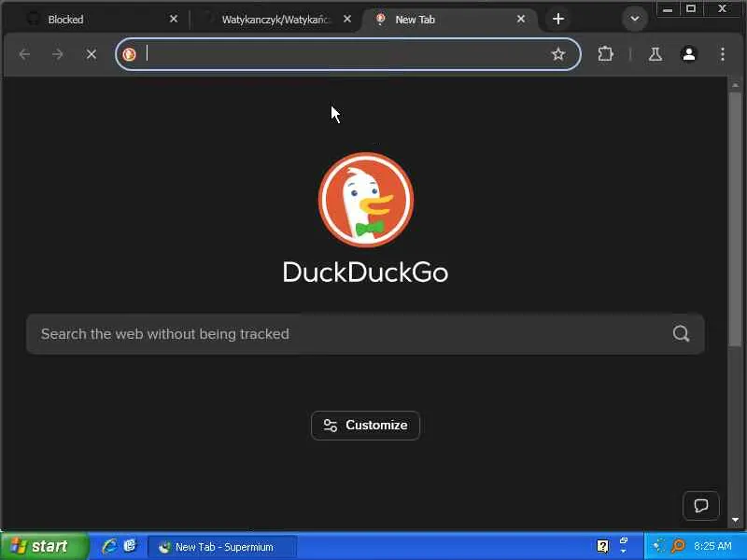Click the taskbar clock 8:25 AM

712,546
